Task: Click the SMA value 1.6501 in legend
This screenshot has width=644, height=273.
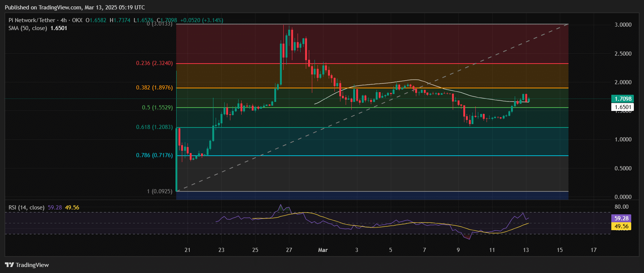Action: tap(59, 28)
